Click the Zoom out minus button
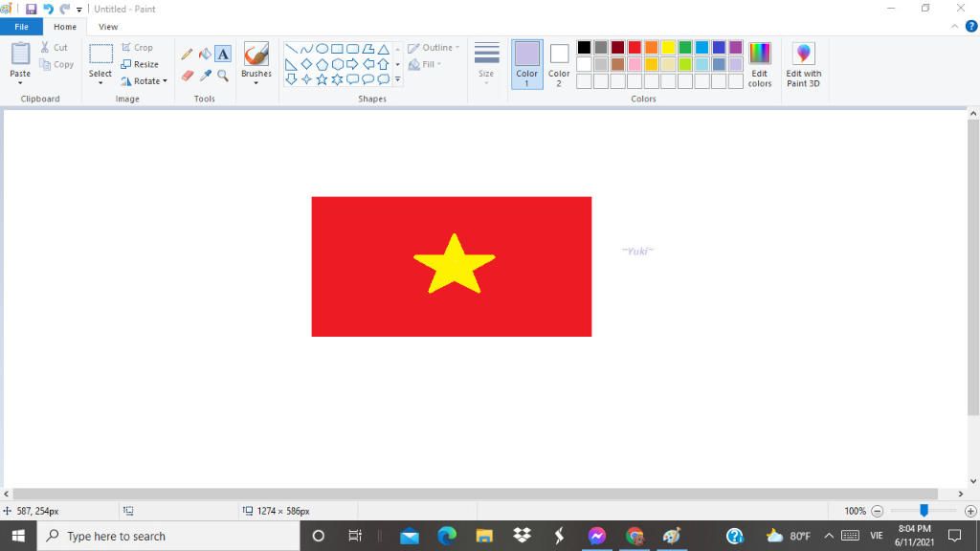980x551 pixels. 877,511
